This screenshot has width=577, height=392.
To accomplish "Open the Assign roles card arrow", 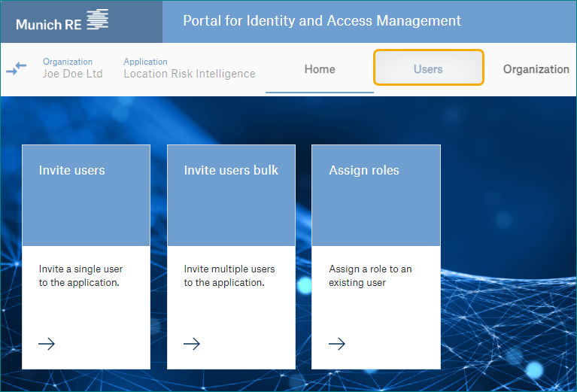I will [x=337, y=344].
